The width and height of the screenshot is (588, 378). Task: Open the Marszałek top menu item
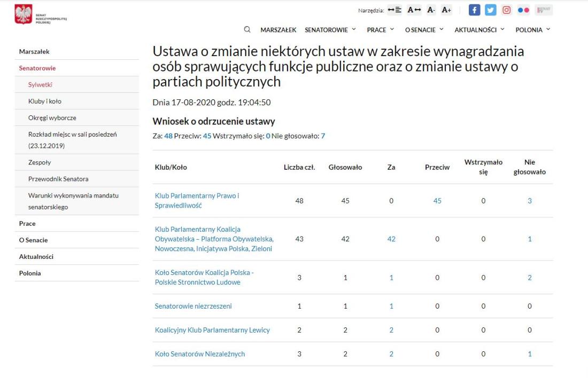coord(278,30)
